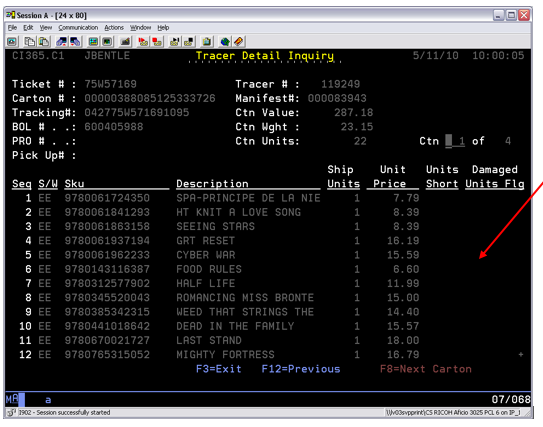Click the Receive file from host icon

click(75, 42)
